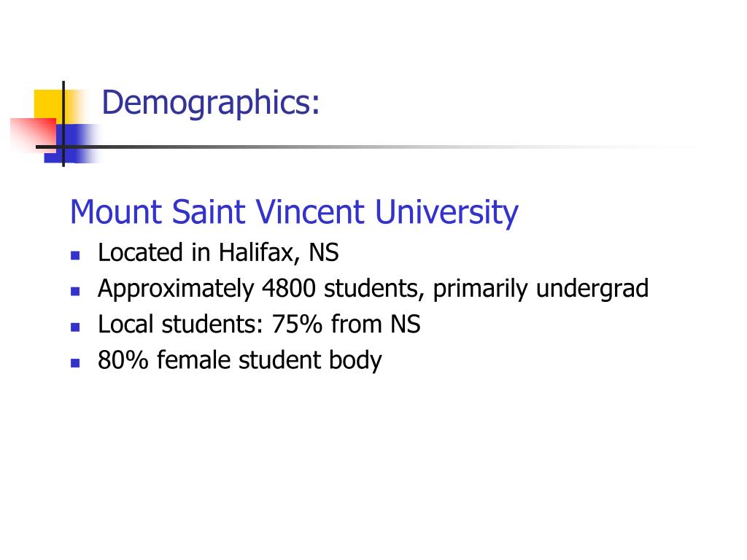Screen dimensions: 747x560
Task: Click the word University in the blue heading
Action: [446, 212]
